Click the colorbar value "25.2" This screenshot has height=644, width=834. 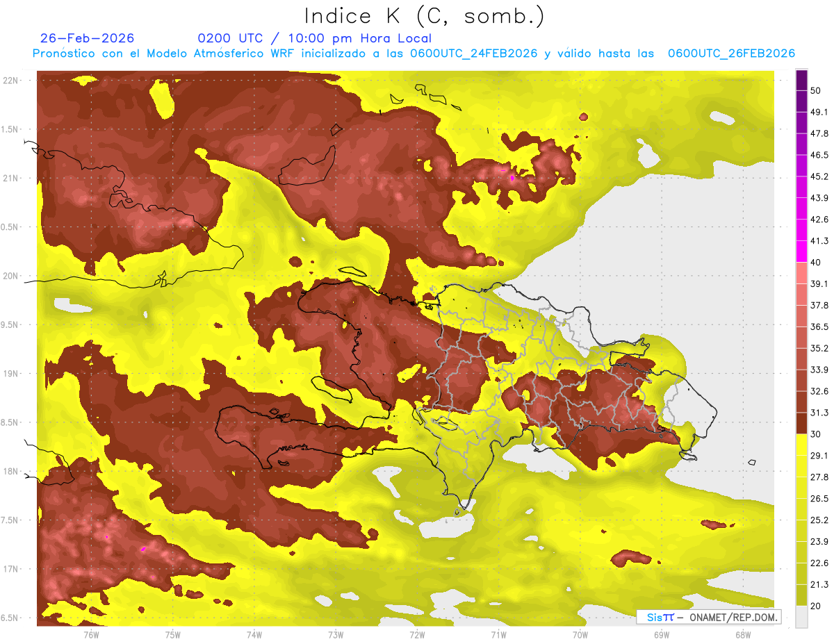819,520
